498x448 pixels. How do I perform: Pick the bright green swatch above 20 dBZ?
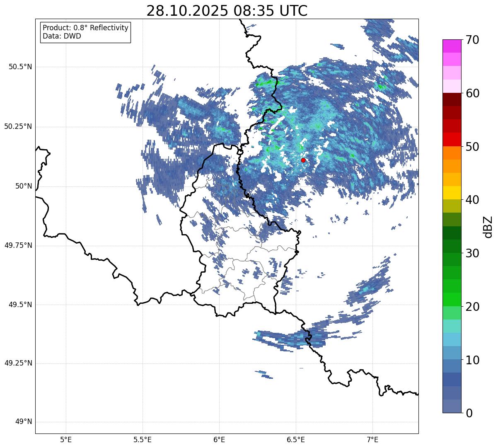point(452,299)
